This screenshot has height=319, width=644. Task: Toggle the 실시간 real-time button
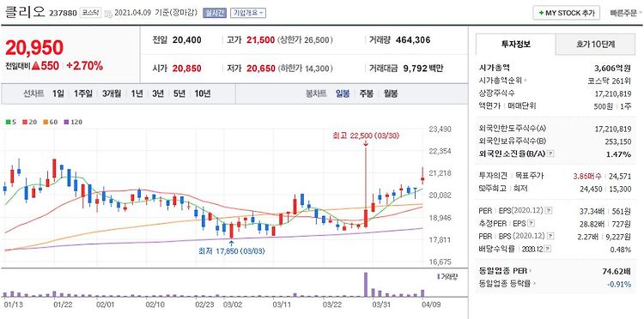tap(215, 13)
